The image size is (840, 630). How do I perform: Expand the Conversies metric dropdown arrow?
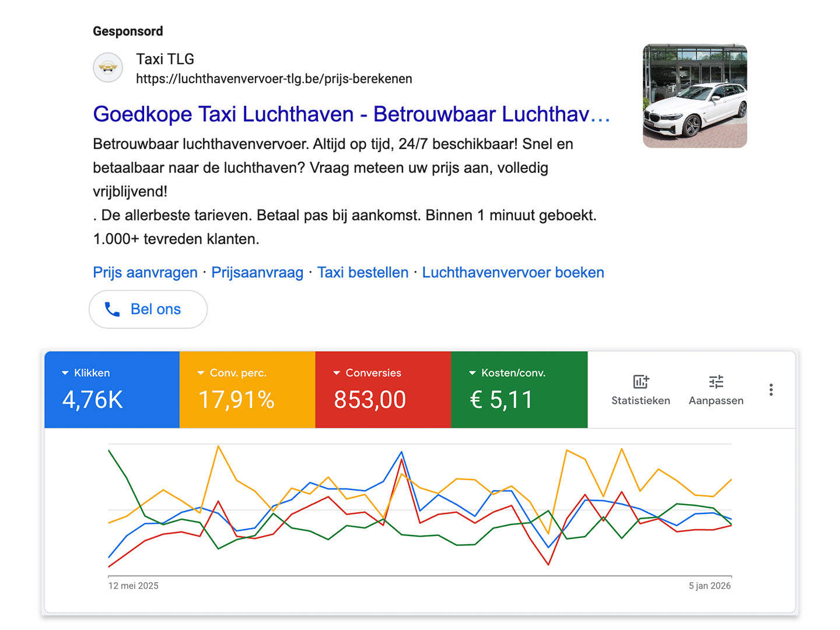337,373
